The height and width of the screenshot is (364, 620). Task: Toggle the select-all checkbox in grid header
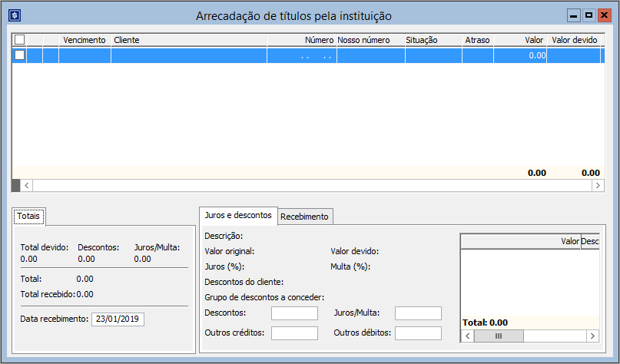[x=20, y=39]
